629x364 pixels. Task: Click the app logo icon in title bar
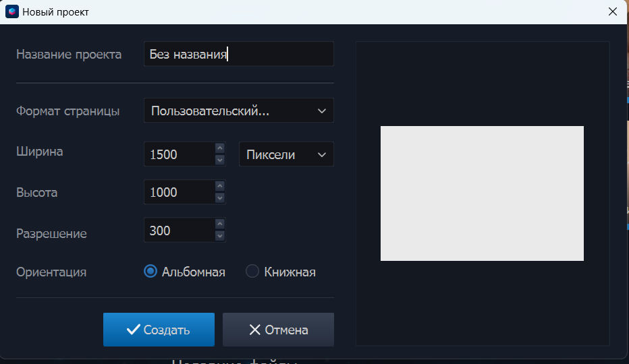[12, 11]
